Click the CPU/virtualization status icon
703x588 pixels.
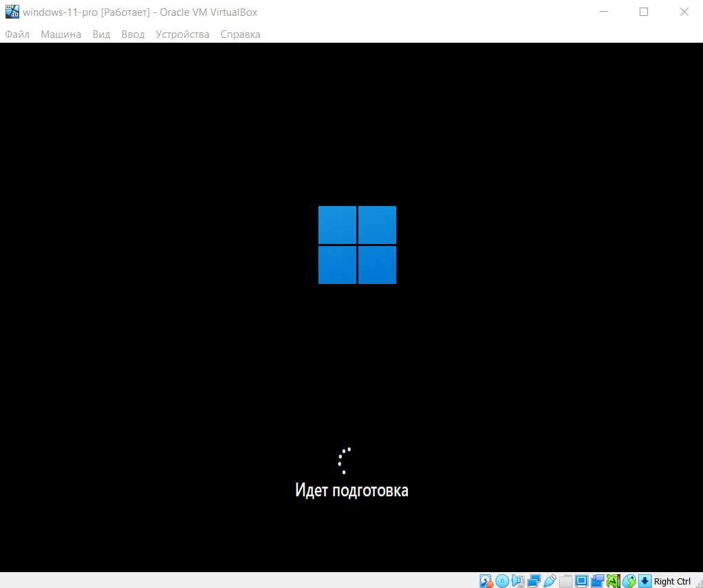613,581
